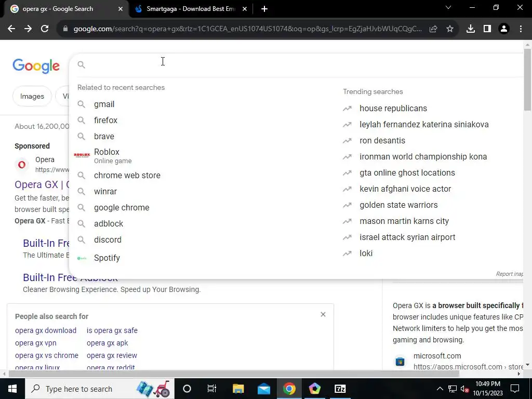Open Cortana circle icon on taskbar

click(187, 389)
